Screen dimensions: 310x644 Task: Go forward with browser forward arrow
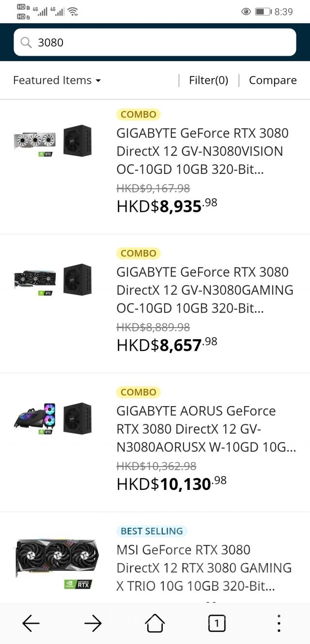[x=93, y=624]
